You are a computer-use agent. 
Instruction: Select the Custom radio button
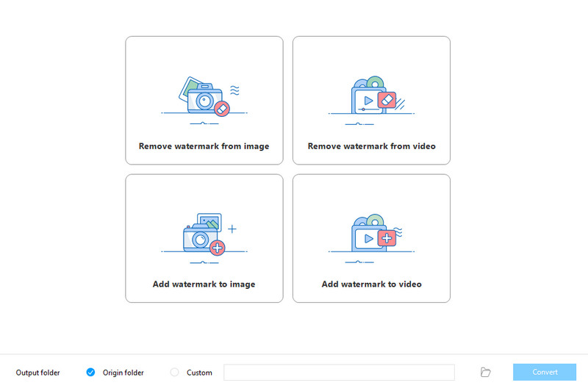[x=174, y=373]
